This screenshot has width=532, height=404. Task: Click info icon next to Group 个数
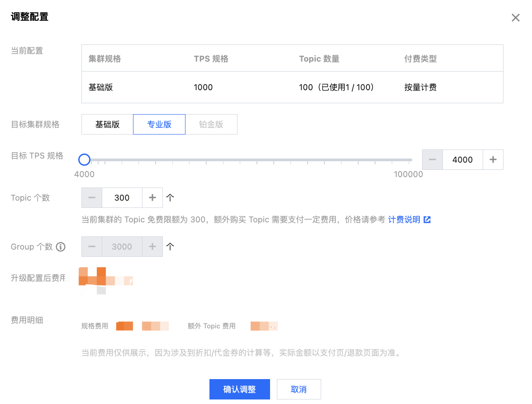coord(61,247)
